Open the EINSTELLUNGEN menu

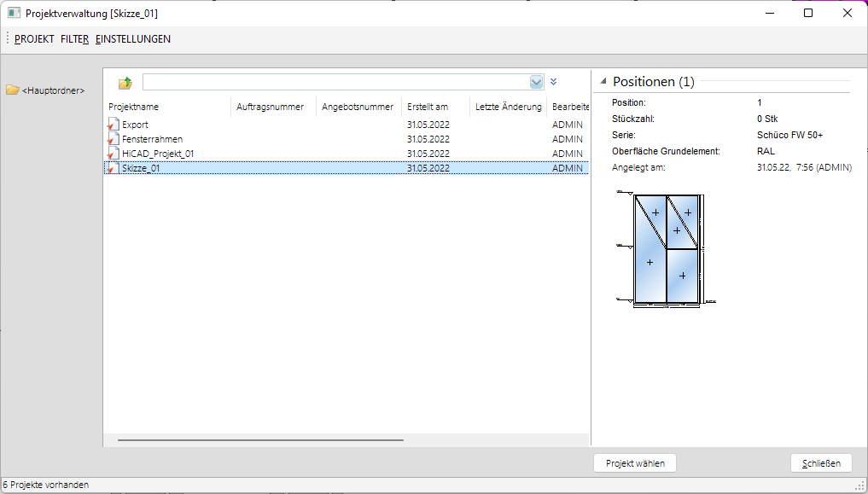pyautogui.click(x=133, y=39)
